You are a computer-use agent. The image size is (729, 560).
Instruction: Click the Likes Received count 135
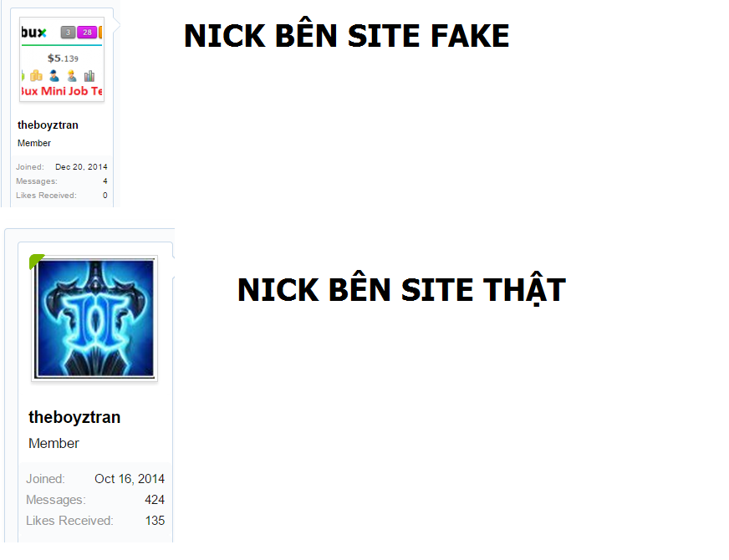click(x=155, y=521)
